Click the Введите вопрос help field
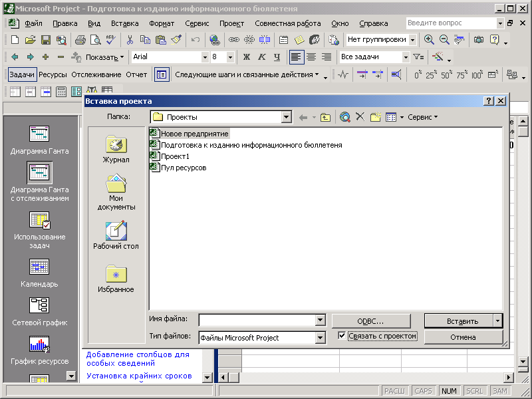The height and width of the screenshot is (399, 532). [x=452, y=23]
